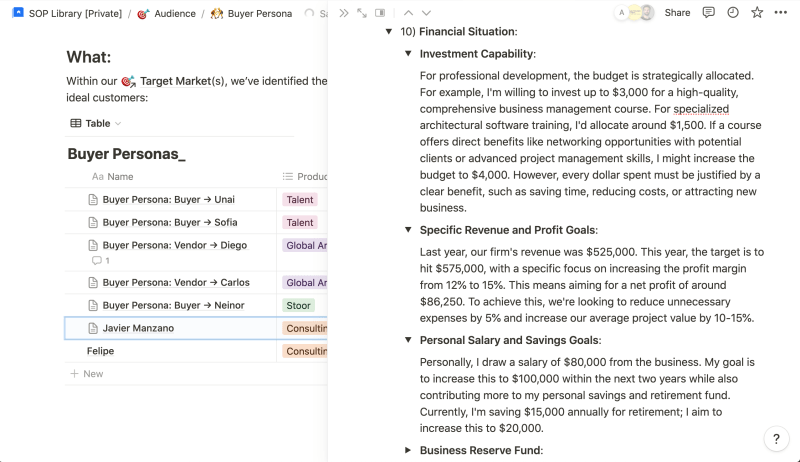Click the Stoor tag on Neinor row
Image resolution: width=800 pixels, height=462 pixels.
pos(298,305)
